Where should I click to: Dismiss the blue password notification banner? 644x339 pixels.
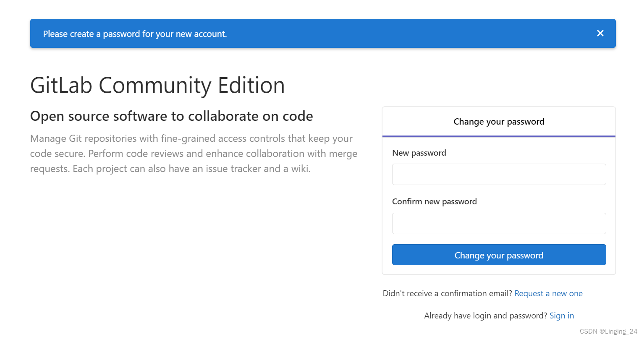(600, 33)
